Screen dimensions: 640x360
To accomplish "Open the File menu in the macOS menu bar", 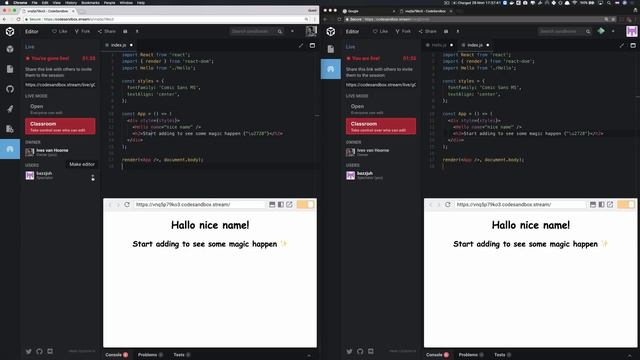I will click(x=34, y=2).
